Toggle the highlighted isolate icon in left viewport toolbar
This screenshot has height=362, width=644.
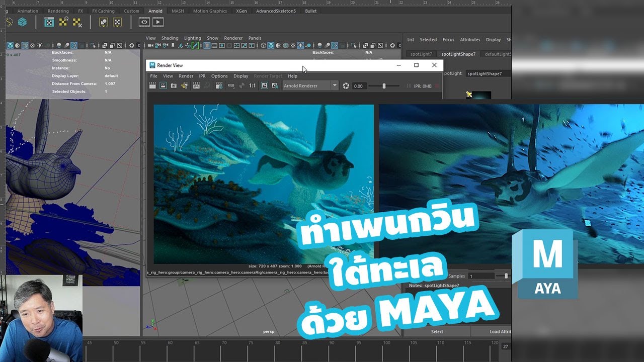pos(74,45)
